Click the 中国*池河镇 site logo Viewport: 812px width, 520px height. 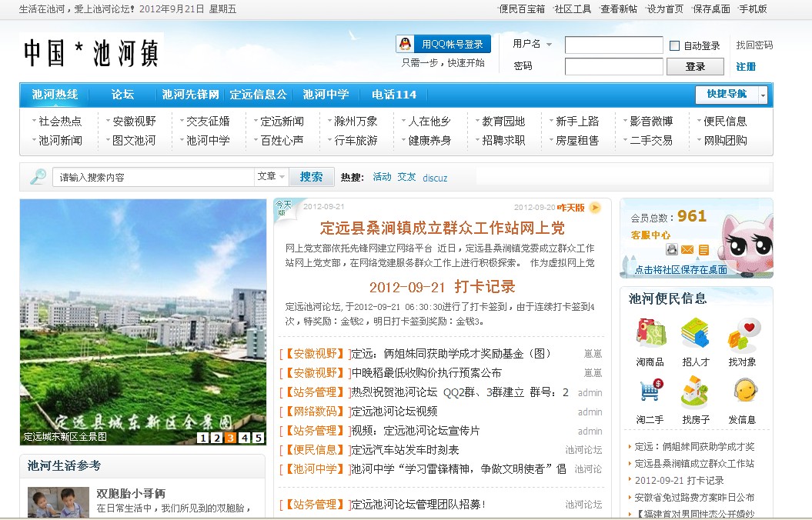(92, 53)
